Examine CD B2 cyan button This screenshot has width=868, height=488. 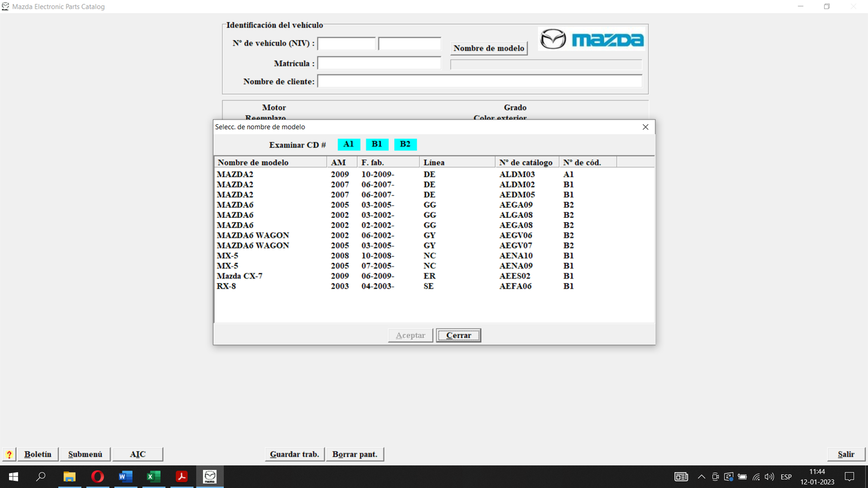(405, 144)
